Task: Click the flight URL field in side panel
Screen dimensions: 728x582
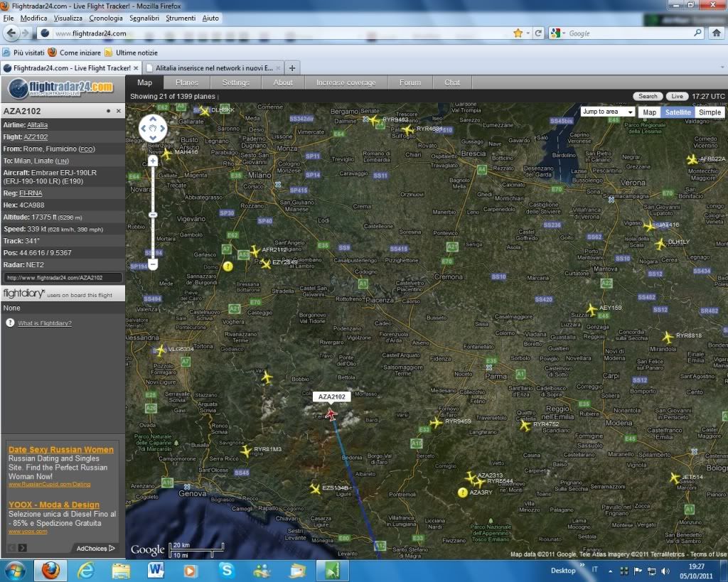Action: tap(63, 278)
